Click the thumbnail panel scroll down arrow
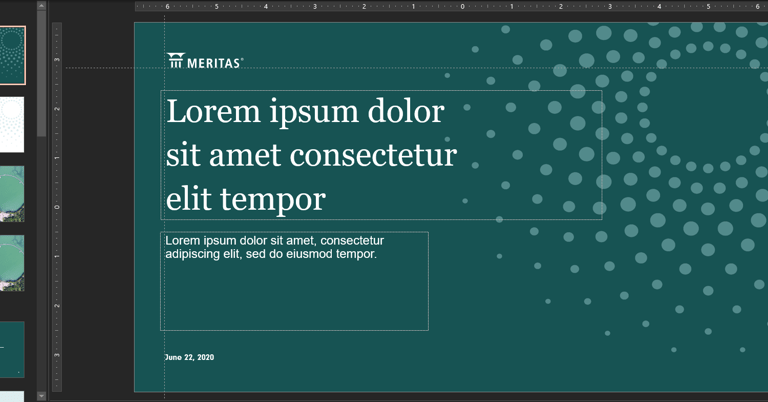This screenshot has width=768, height=402. point(42,396)
